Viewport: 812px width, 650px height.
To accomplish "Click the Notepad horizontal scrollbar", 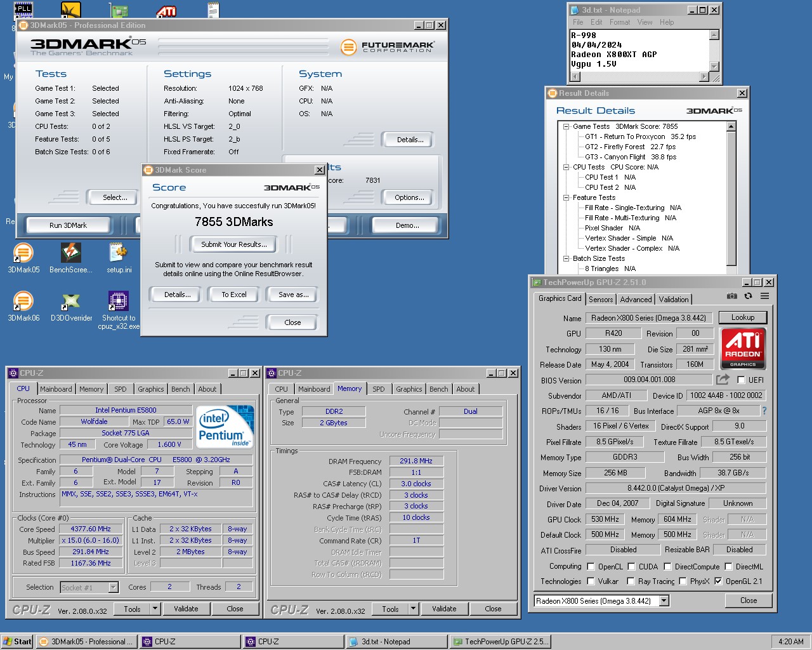I will click(640, 77).
